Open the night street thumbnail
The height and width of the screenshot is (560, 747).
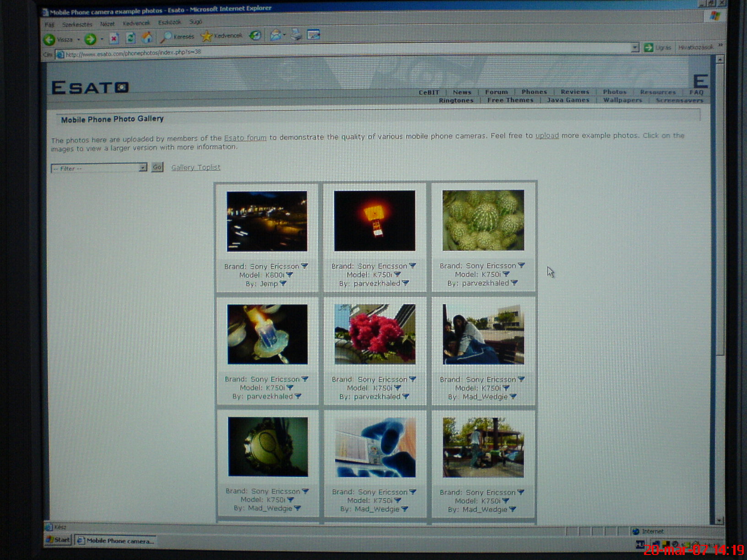pos(267,221)
